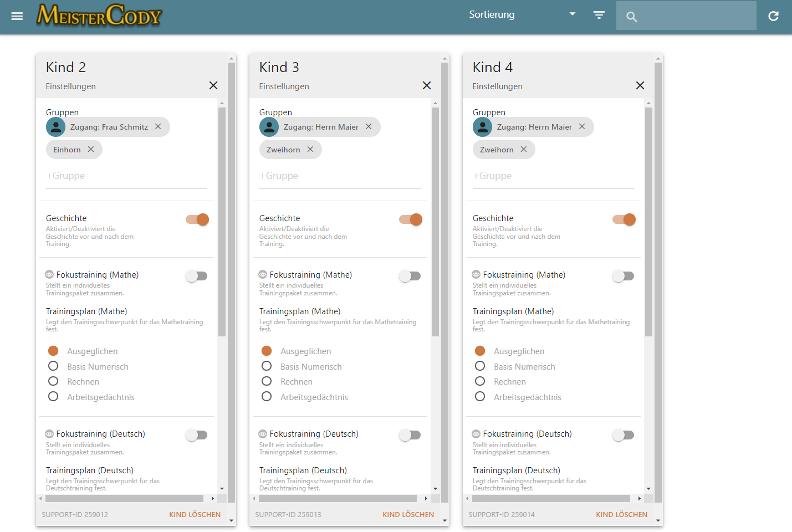Click KIND LÖSCHEN for Kind 4
This screenshot has width=792, height=532.
622,514
